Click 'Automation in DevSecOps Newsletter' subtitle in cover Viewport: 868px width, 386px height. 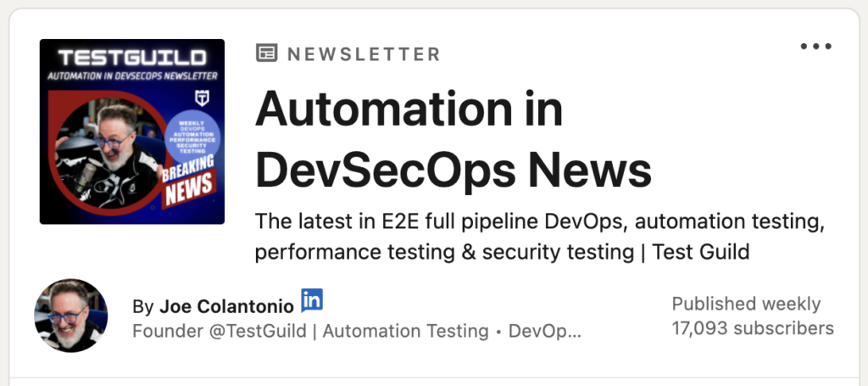(132, 76)
